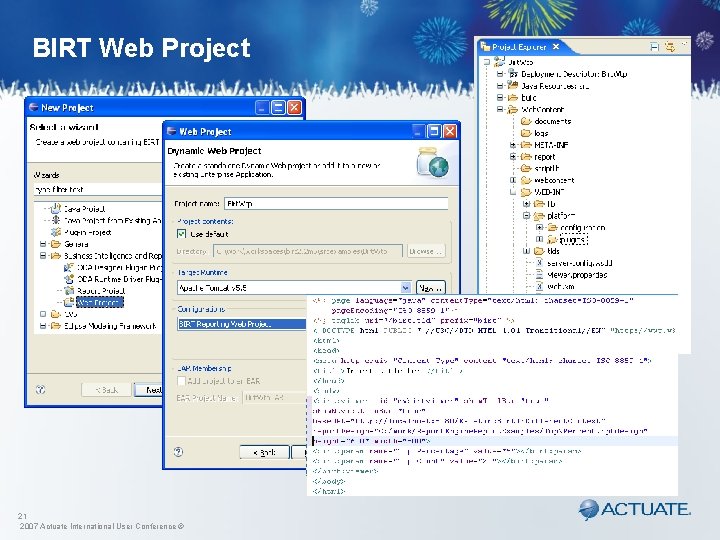The width and height of the screenshot is (720, 540).
Task: Click viewer.properties file icon
Action: coord(540,275)
